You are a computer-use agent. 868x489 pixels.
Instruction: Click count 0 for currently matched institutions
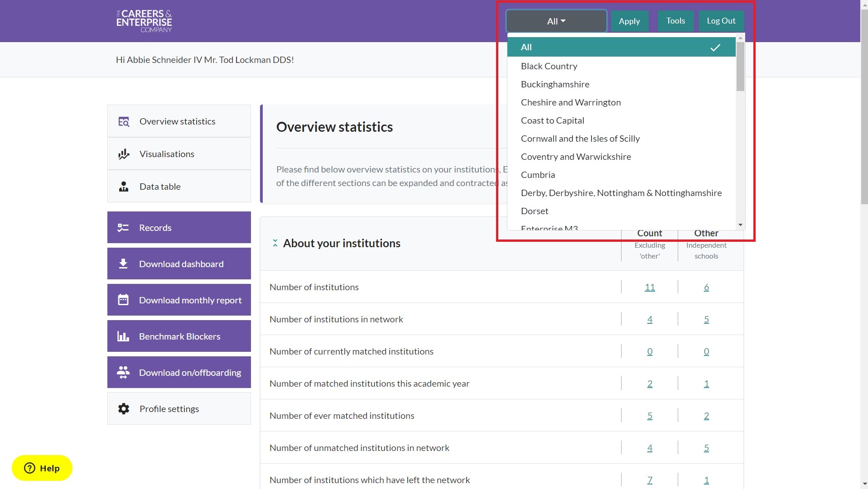650,351
